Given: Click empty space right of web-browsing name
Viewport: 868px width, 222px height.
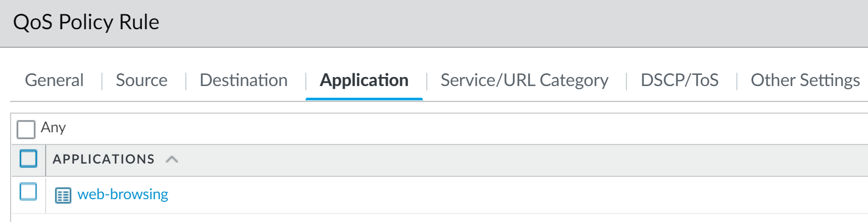Looking at the screenshot, I should [478, 194].
